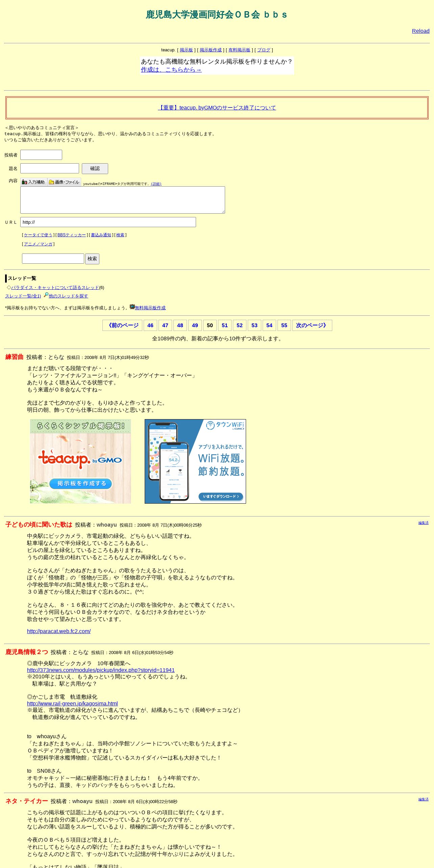Open the 書込み通知 link
Image resolution: width=434 pixels, height=868 pixels.
(101, 235)
